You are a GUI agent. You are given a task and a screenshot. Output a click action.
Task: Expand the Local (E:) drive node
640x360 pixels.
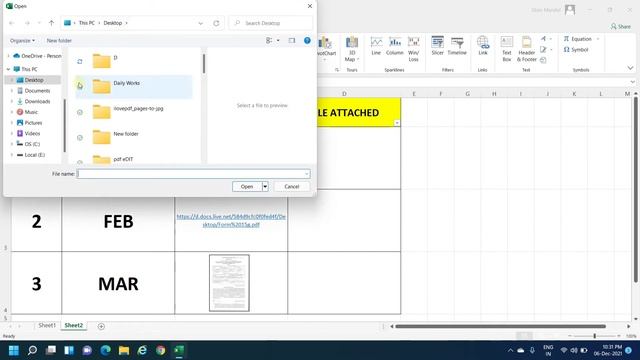coord(11,155)
